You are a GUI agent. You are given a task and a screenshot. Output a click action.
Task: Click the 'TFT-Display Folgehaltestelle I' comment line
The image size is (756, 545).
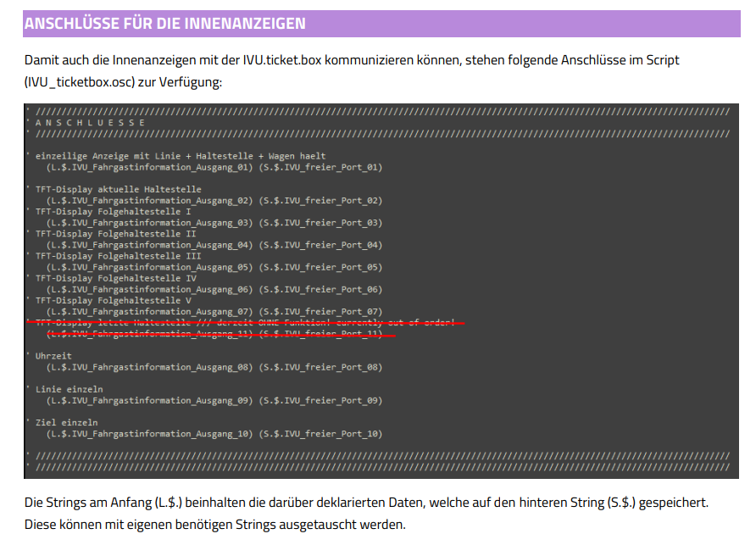click(113, 212)
